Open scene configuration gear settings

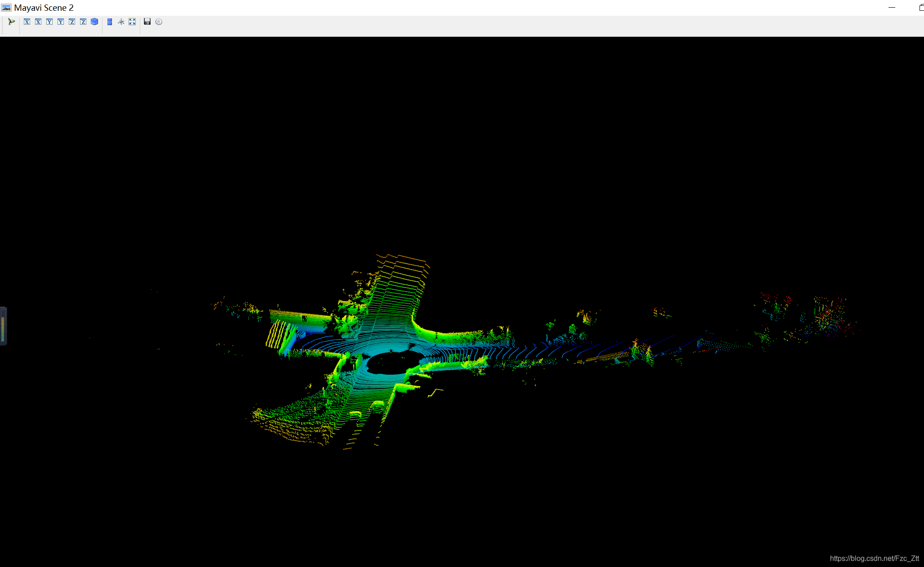(x=159, y=22)
